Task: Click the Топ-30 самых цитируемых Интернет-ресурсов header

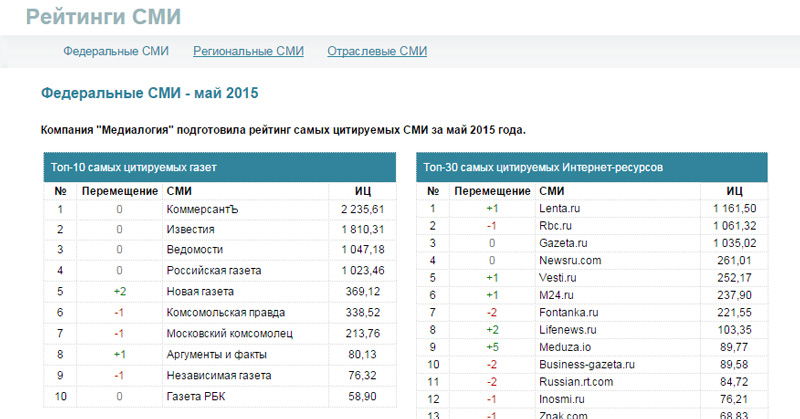Action: pyautogui.click(x=592, y=167)
